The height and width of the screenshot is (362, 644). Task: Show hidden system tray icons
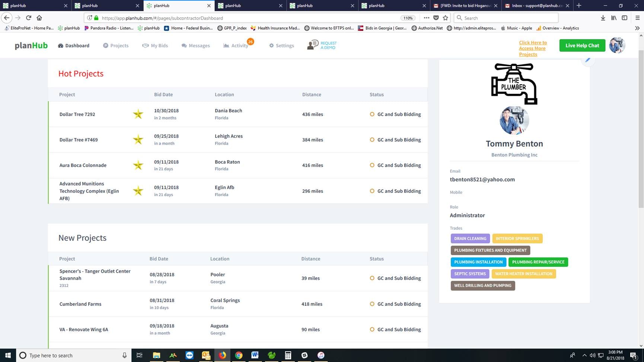tap(584, 355)
